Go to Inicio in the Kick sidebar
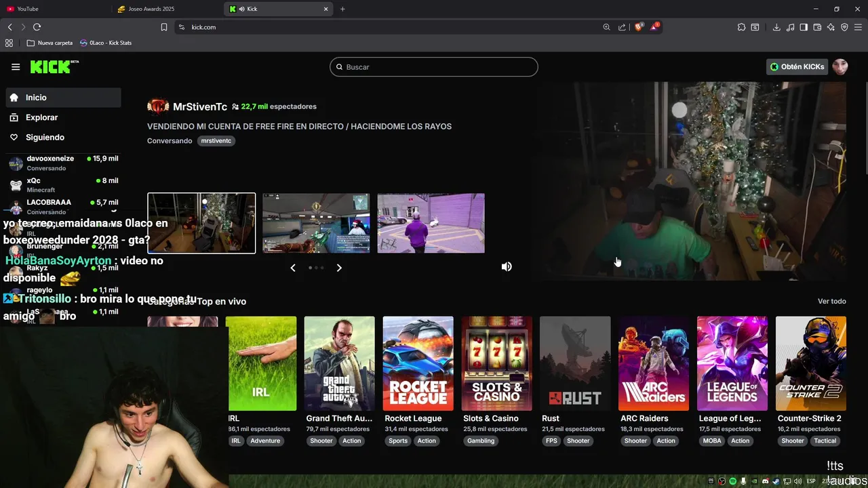This screenshot has width=868, height=488. (x=63, y=98)
